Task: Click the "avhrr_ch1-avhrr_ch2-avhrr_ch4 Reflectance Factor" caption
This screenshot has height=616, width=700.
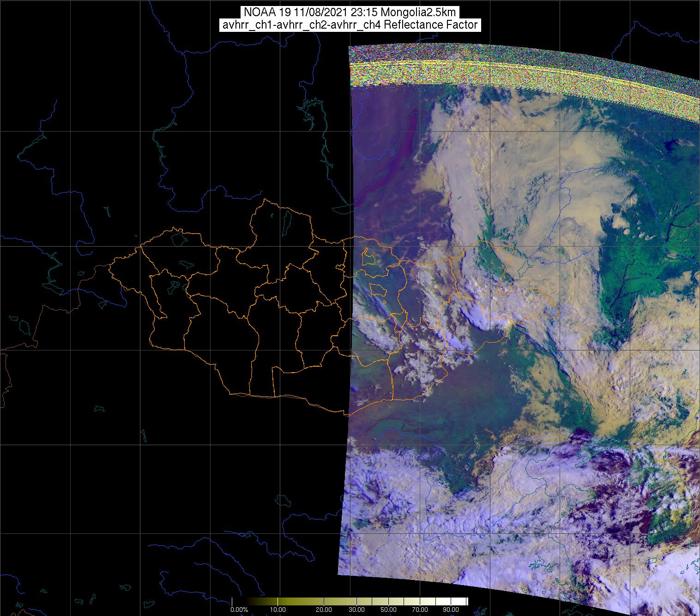Action: point(350,25)
